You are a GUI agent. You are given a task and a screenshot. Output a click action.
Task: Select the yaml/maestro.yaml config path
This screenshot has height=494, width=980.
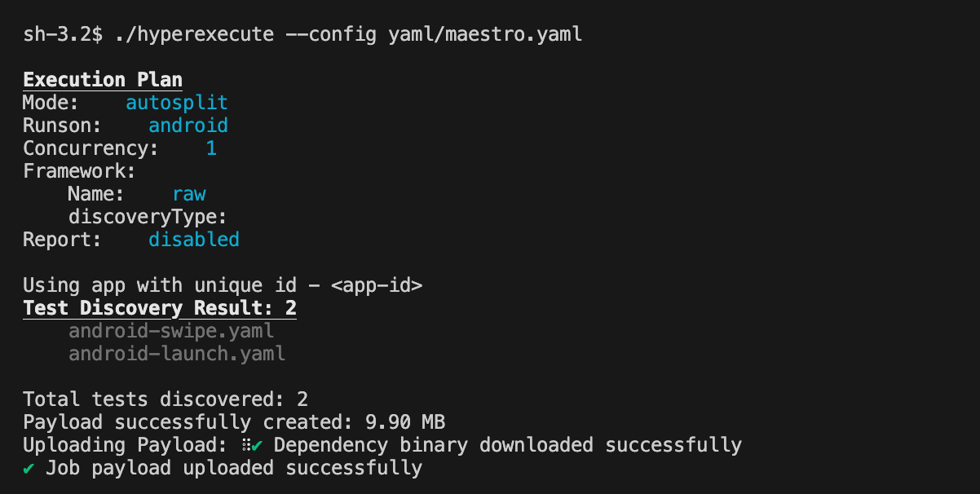coord(484,34)
